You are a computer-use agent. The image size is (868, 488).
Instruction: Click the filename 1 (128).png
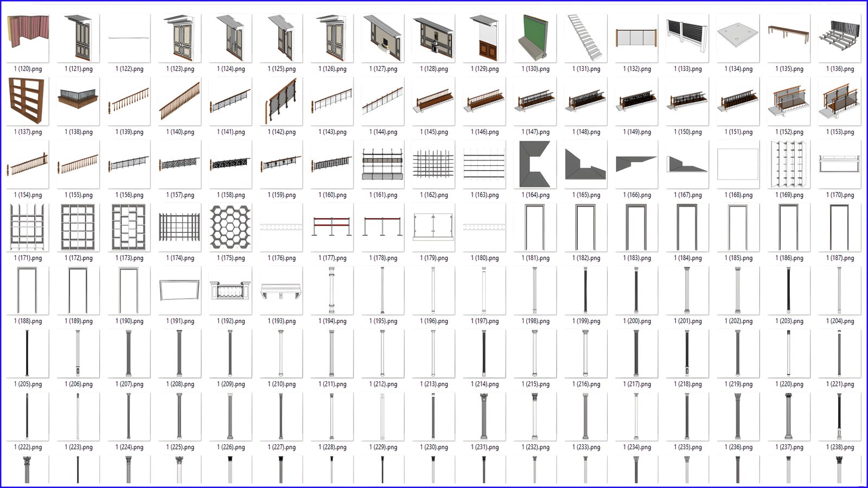[434, 69]
